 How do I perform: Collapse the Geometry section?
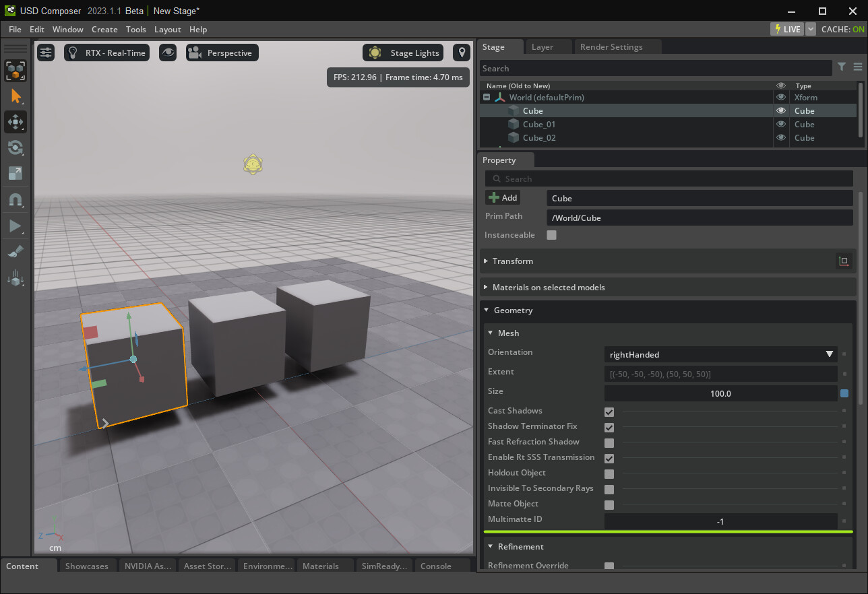(487, 310)
